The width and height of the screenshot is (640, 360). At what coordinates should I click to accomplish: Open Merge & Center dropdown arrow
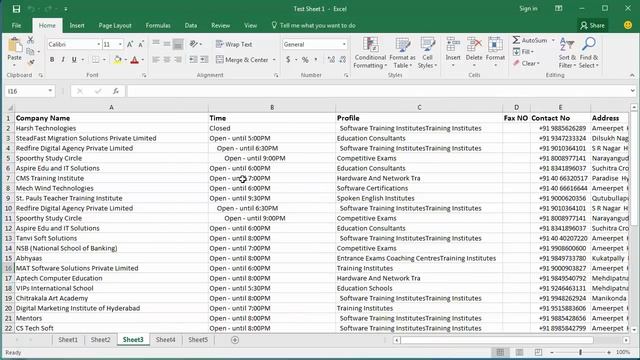click(274, 60)
